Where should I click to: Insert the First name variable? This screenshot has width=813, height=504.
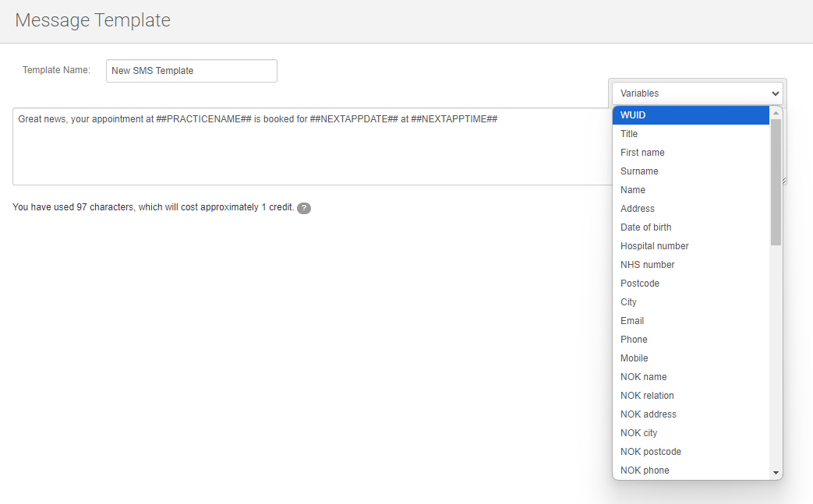click(691, 153)
